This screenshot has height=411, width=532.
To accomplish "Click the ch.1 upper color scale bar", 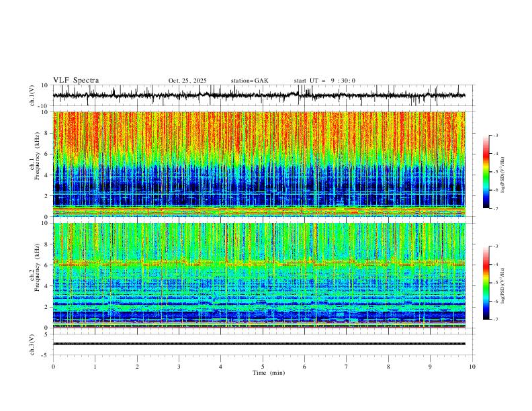I will coord(486,172).
